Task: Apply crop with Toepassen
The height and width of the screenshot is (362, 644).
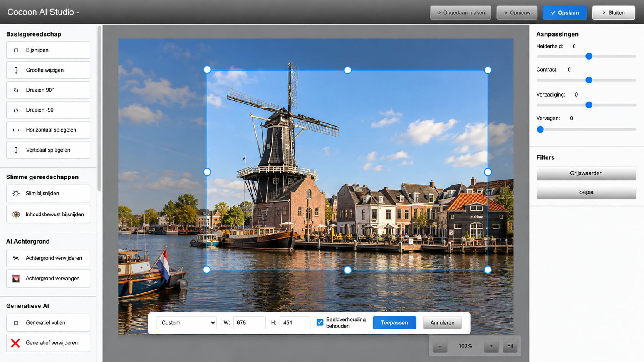Action: pyautogui.click(x=394, y=323)
